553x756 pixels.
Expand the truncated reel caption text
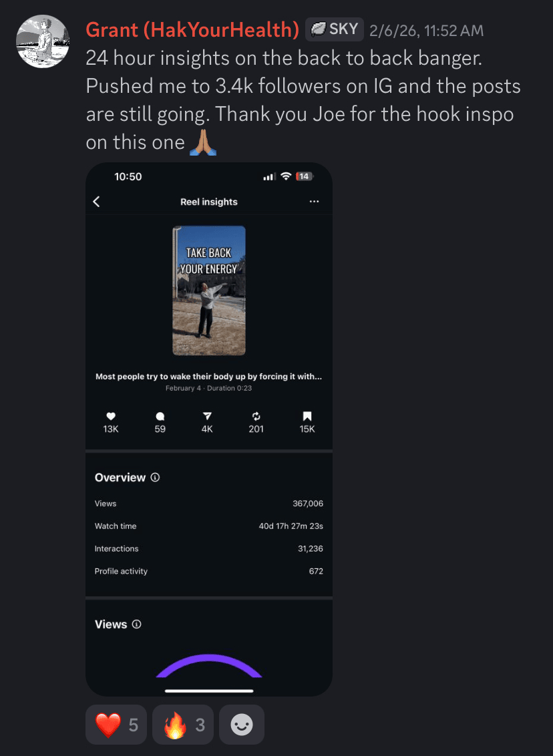(209, 377)
